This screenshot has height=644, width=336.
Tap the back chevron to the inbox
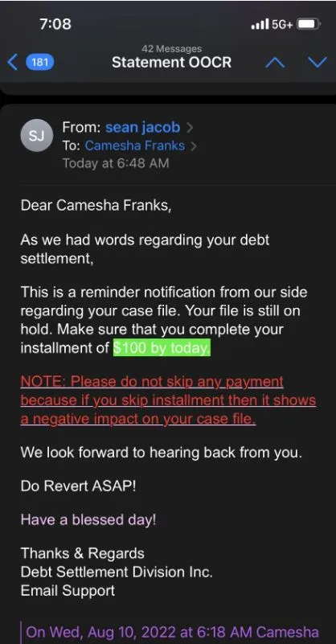coord(13,63)
